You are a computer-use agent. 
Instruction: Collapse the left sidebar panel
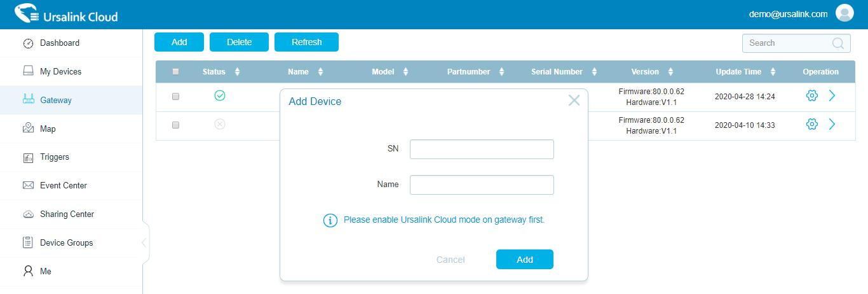pyautogui.click(x=144, y=242)
